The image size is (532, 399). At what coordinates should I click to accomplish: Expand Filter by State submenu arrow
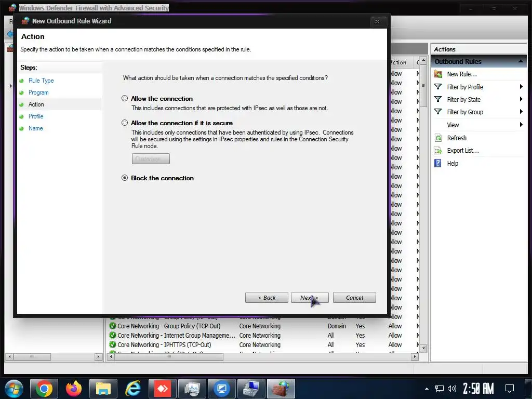[521, 99]
